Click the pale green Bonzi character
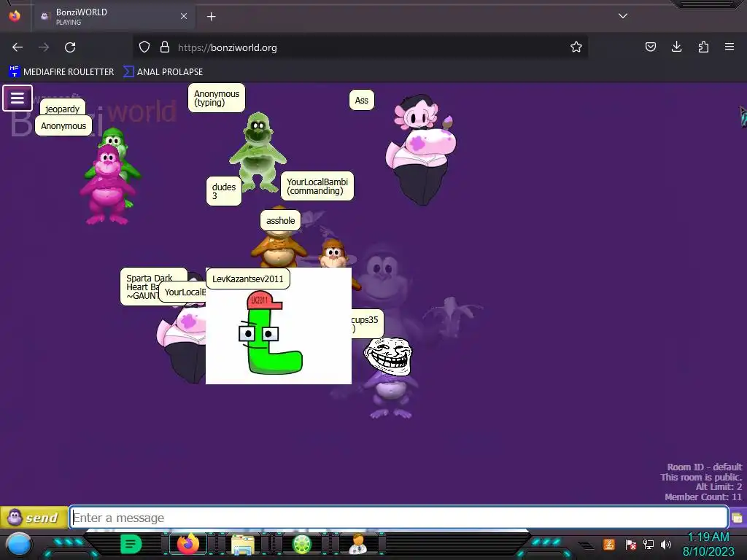Screen dimensions: 747x560 [258, 152]
